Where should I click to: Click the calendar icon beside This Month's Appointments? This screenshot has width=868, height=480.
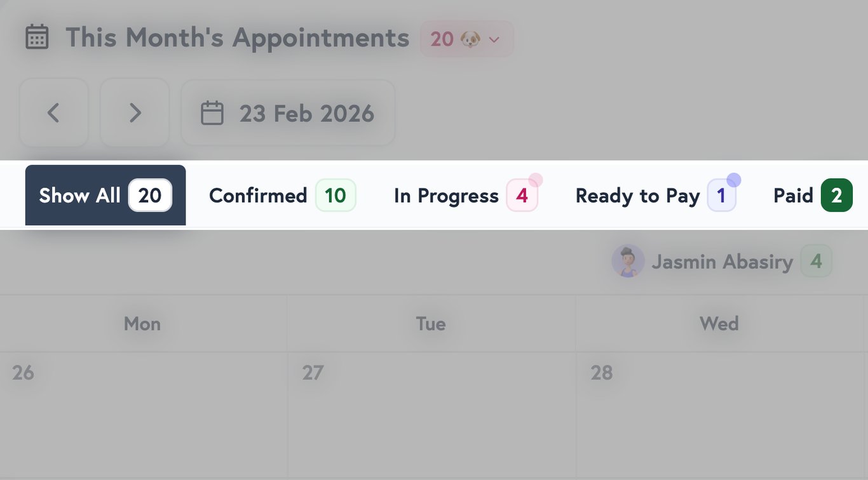[x=37, y=37]
